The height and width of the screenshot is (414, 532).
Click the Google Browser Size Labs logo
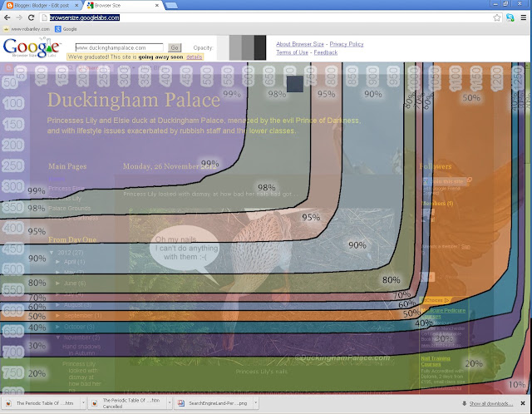(x=32, y=47)
